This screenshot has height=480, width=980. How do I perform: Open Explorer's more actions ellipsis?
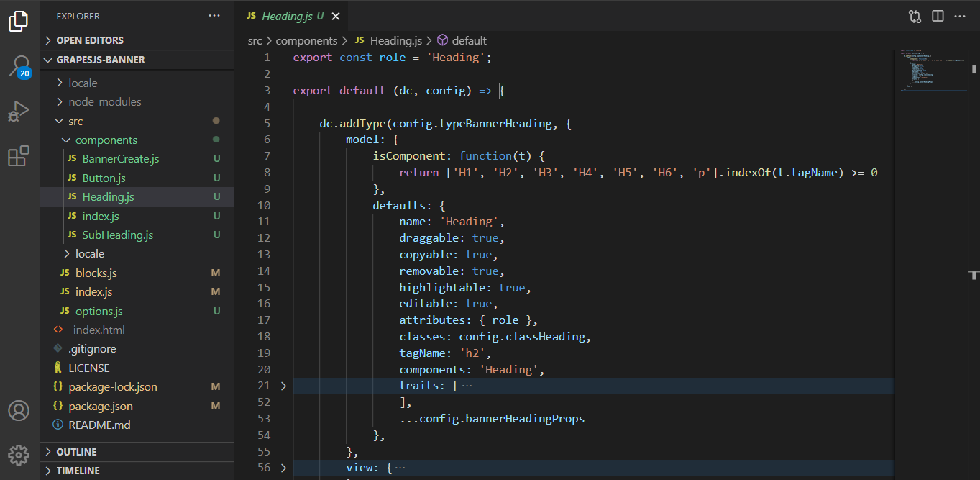pyautogui.click(x=214, y=16)
